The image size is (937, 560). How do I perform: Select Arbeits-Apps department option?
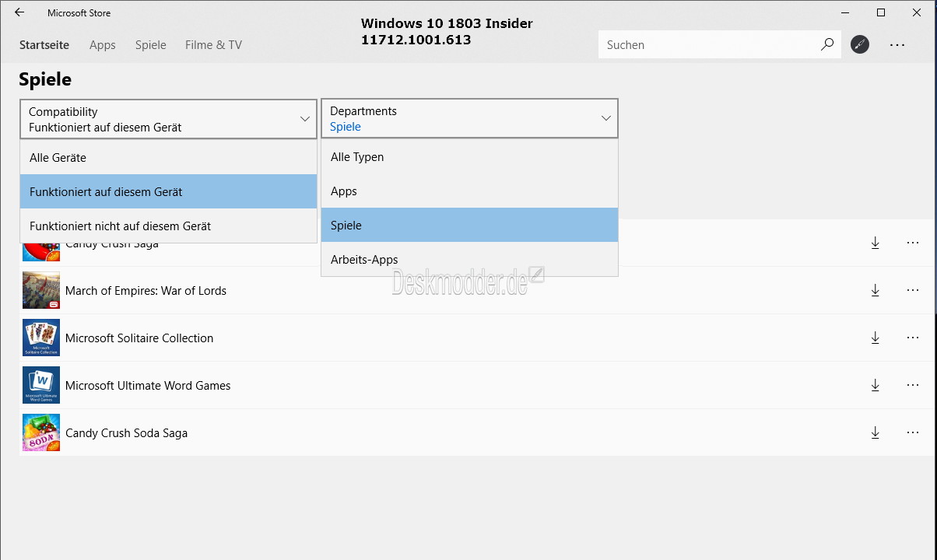tap(469, 259)
